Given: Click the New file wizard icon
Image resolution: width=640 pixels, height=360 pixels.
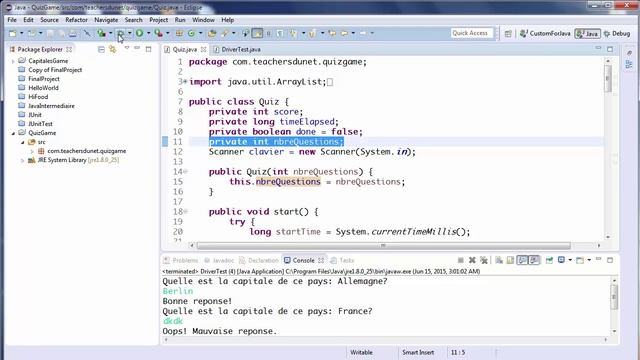Looking at the screenshot, I should coord(12,33).
